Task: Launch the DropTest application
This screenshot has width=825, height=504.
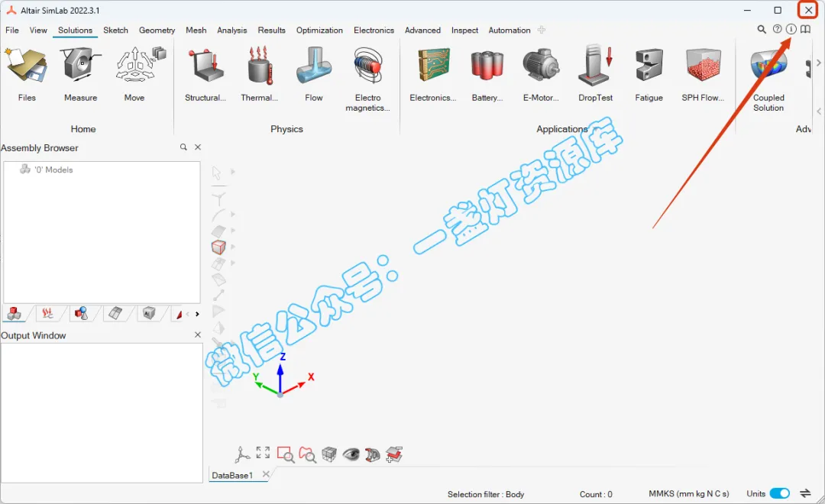Action: pos(596,73)
